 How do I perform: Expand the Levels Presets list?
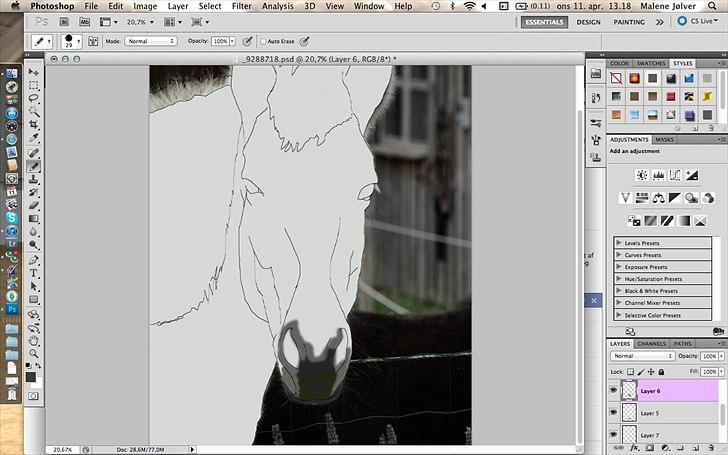pyautogui.click(x=619, y=243)
